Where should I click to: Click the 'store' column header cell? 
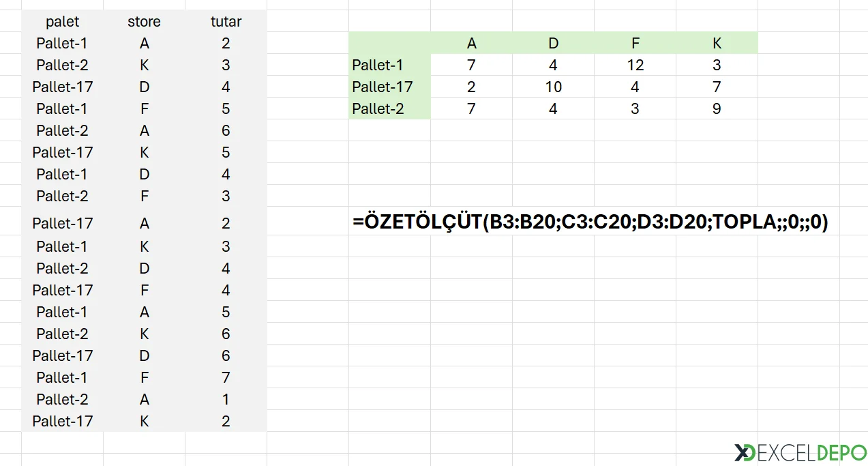click(x=144, y=21)
